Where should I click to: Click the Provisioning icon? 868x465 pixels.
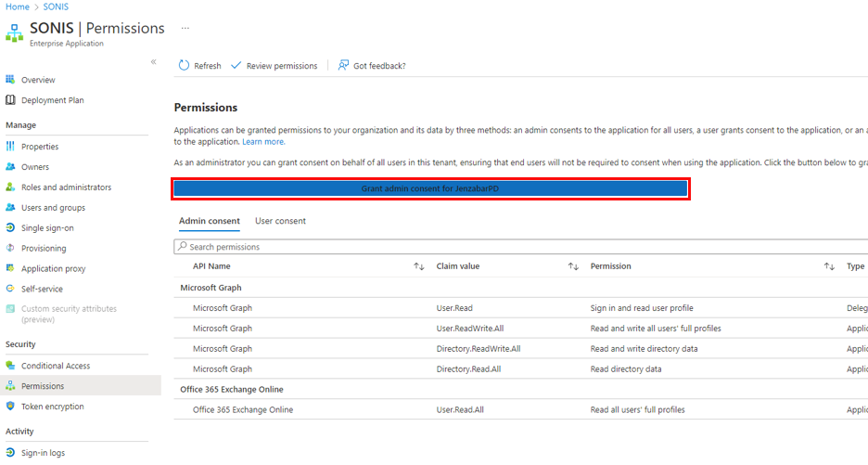tap(10, 248)
